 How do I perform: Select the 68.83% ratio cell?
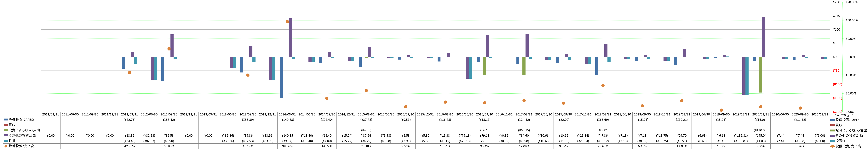[169, 146]
